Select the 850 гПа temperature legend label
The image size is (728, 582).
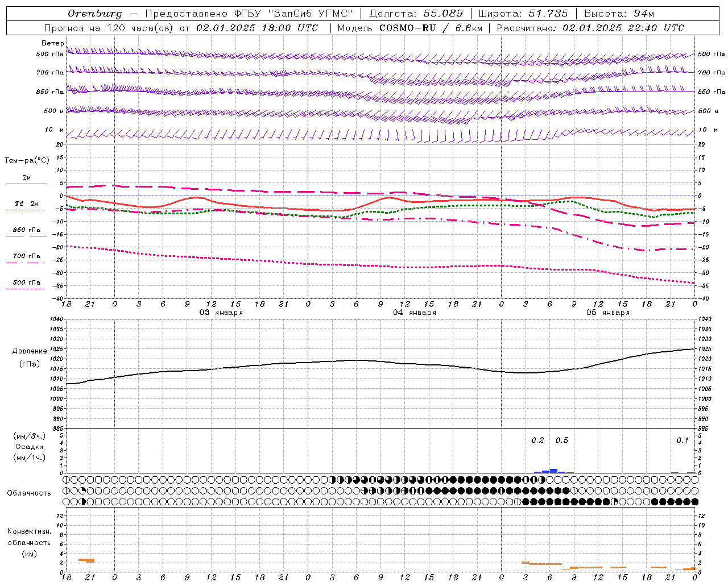27,230
